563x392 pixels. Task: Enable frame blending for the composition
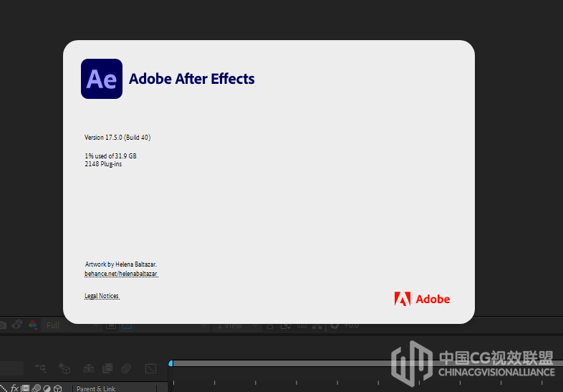107,368
